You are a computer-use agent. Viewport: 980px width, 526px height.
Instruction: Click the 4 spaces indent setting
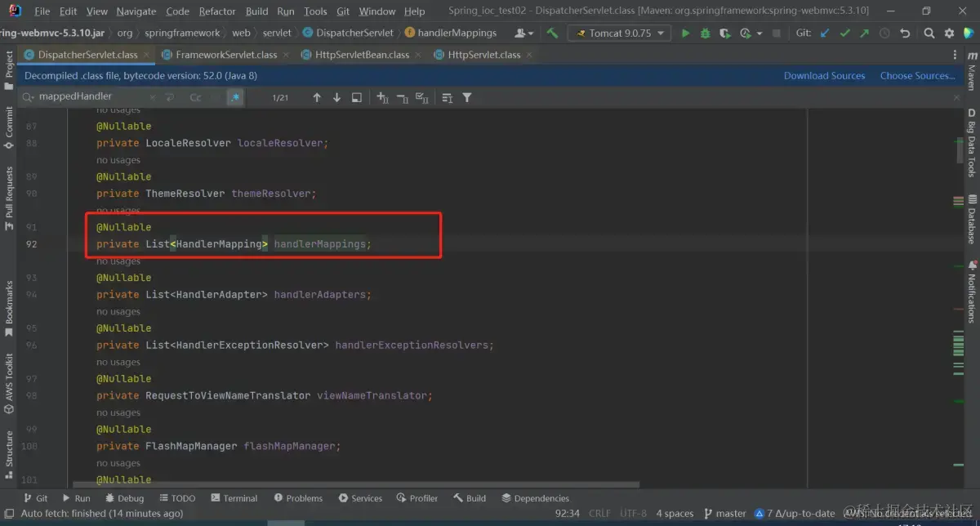coord(675,514)
